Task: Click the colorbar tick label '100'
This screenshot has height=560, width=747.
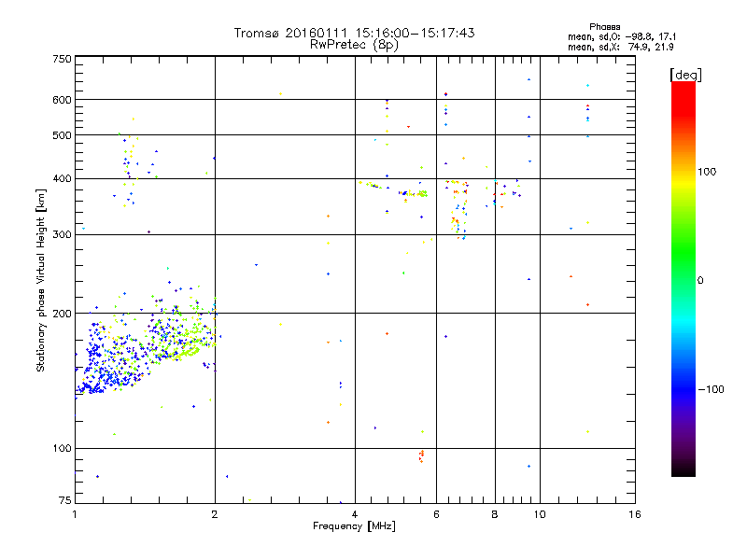Action: (707, 172)
